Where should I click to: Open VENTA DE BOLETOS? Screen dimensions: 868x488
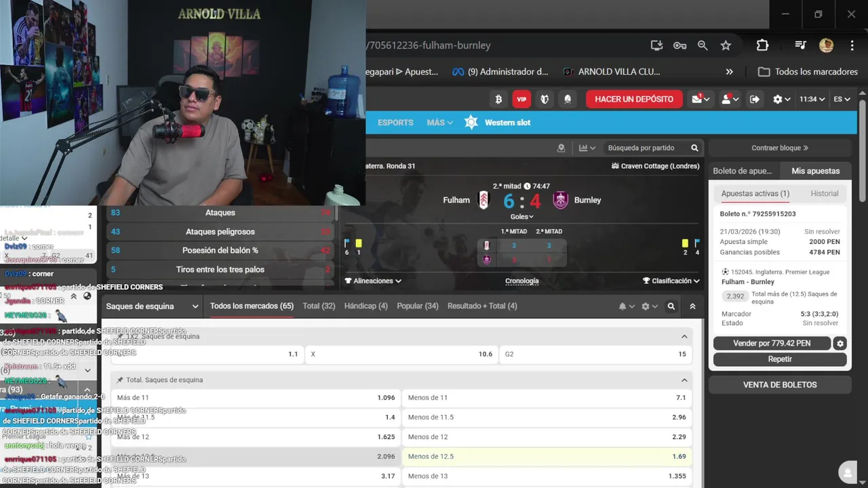click(780, 385)
